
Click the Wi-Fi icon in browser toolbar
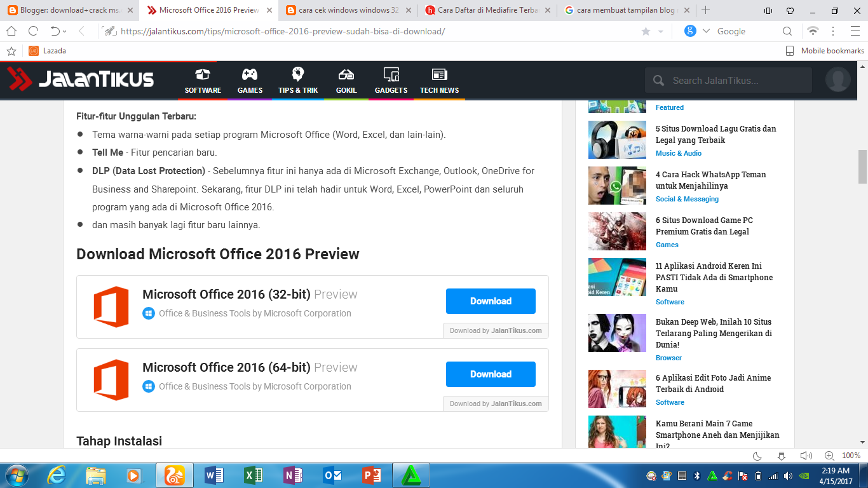[x=813, y=31]
